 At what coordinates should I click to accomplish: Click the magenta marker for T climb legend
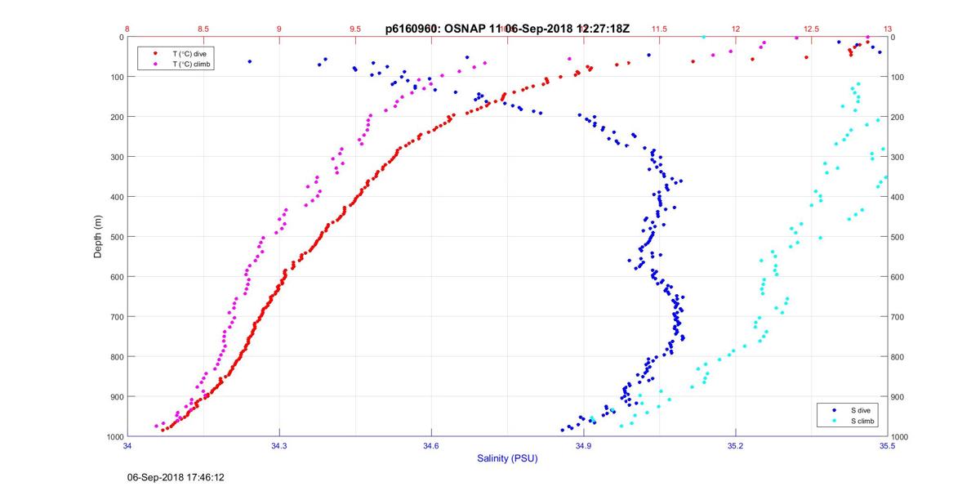pos(156,63)
